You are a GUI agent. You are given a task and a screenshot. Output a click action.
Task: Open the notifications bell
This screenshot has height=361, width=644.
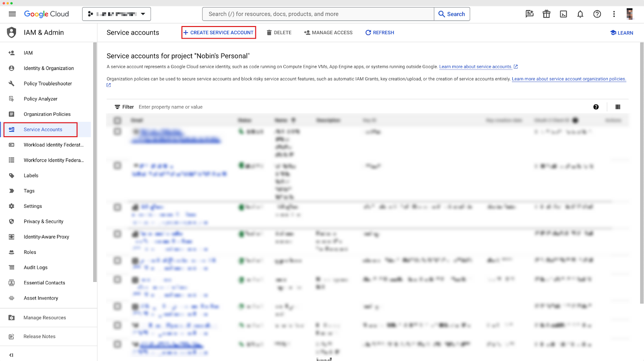pos(580,14)
